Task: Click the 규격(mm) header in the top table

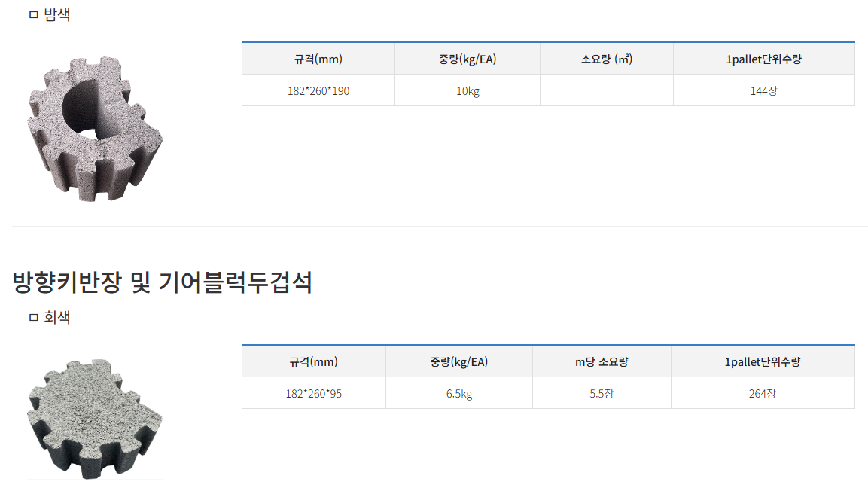Action: coord(318,59)
